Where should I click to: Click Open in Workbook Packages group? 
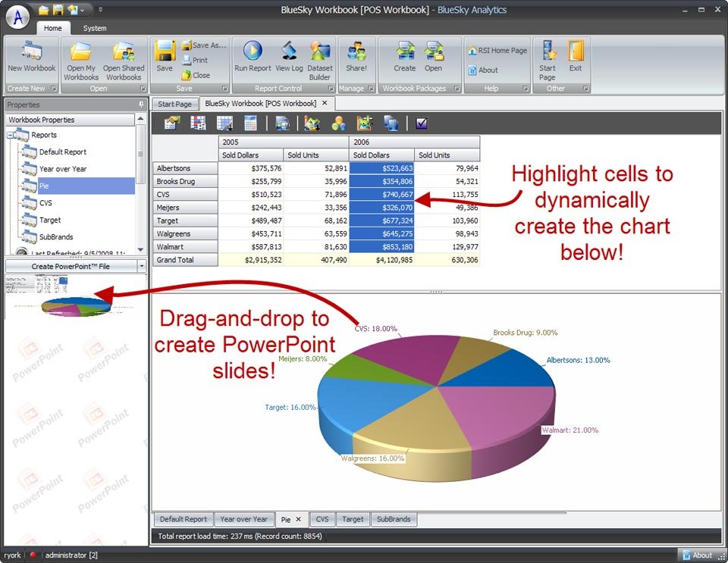coord(433,57)
